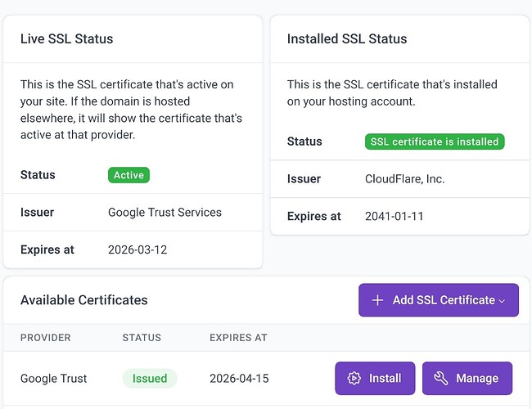Viewport: 532px width, 409px height.
Task: Select the Issued status badge
Action: (x=150, y=378)
